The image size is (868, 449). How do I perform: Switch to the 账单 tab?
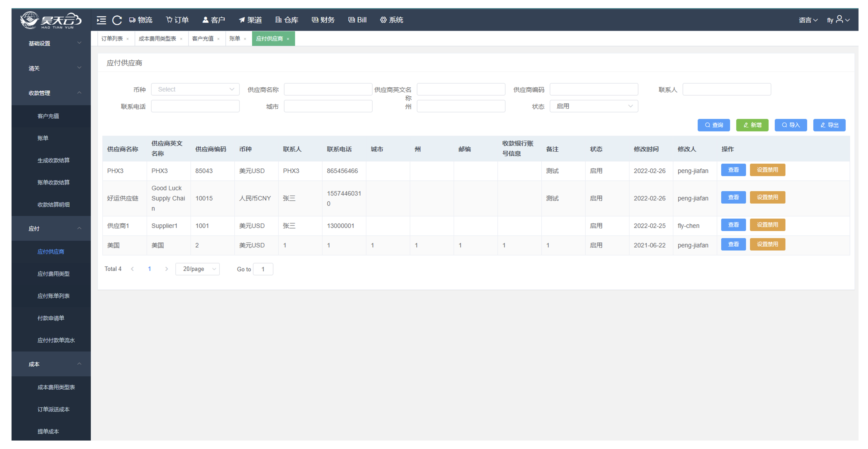(235, 39)
